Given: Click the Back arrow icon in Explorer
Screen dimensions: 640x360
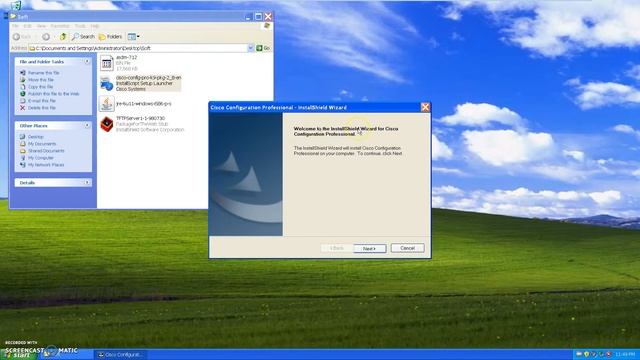Looking at the screenshot, I should point(16,37).
